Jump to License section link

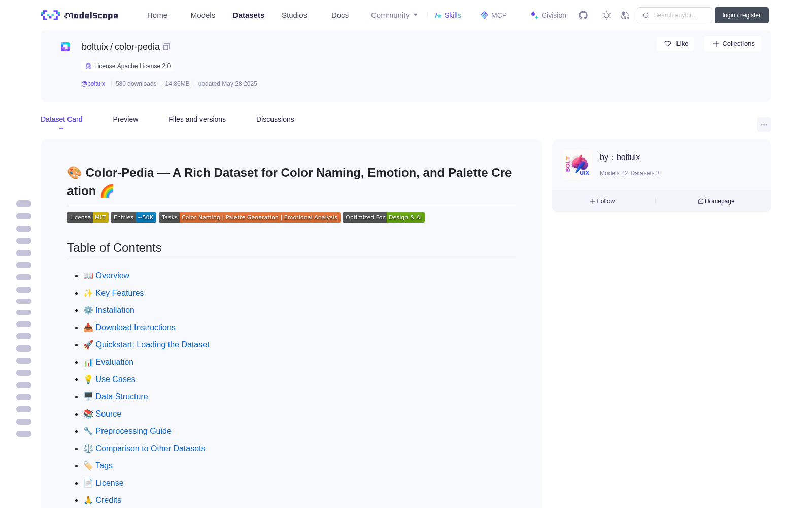(x=110, y=483)
